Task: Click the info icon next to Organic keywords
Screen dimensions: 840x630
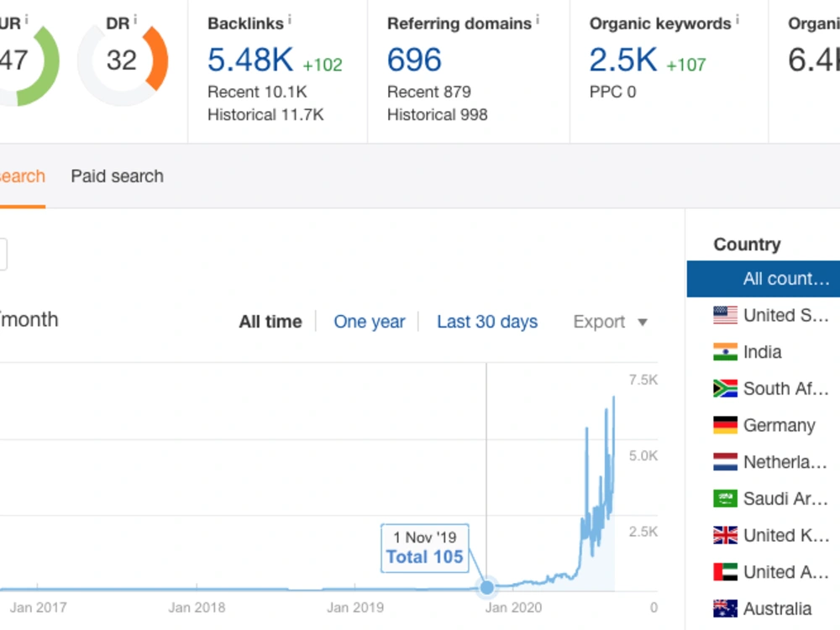Action: pos(738,20)
